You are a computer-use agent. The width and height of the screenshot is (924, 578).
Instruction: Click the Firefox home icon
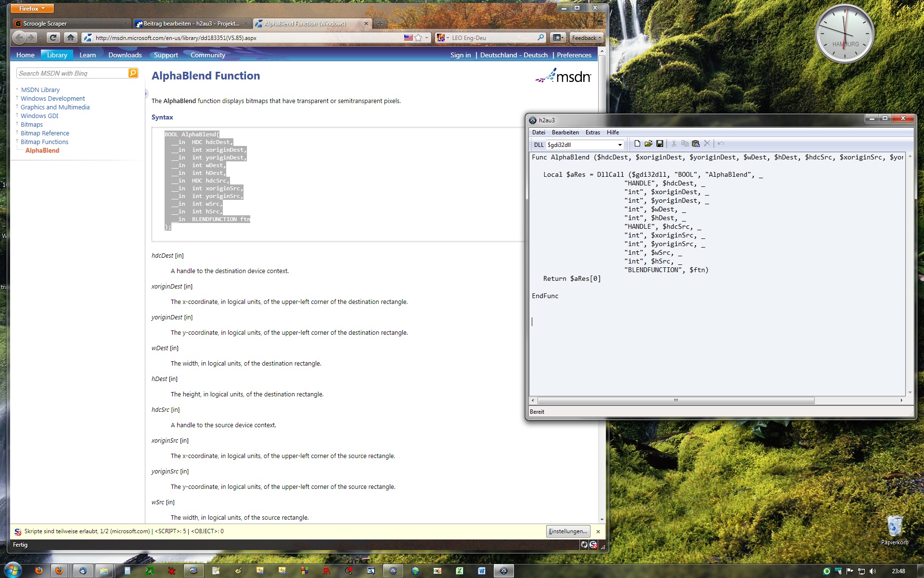tap(71, 38)
